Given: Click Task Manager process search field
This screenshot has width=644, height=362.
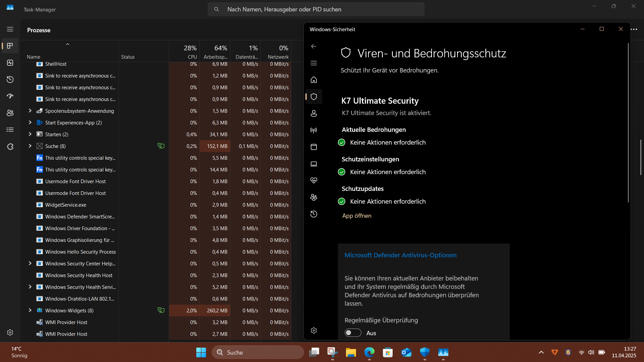Looking at the screenshot, I should click(316, 9).
